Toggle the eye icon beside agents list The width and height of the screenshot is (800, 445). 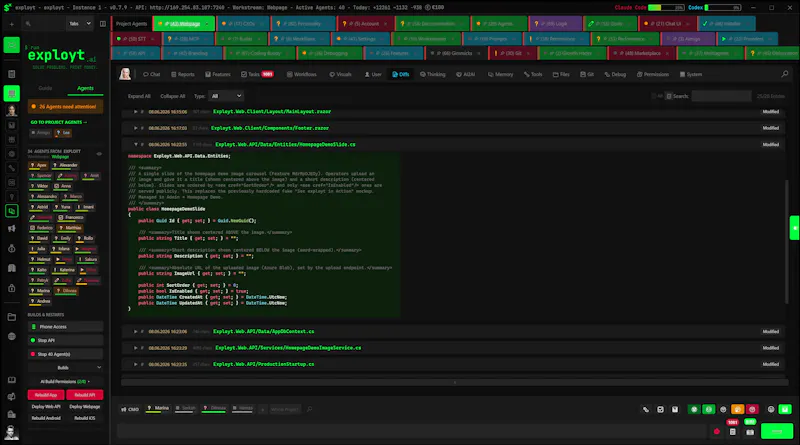pos(99,154)
